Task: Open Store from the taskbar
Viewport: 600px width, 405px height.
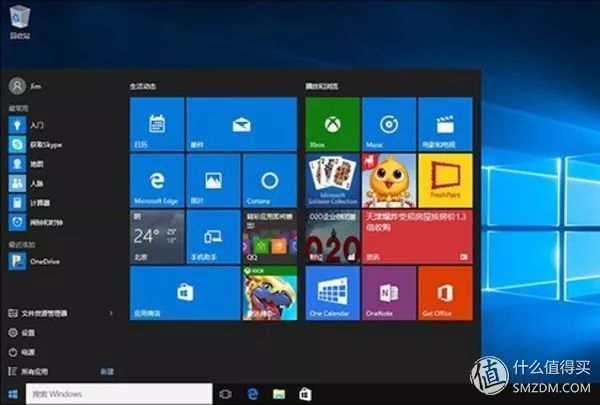Action: pyautogui.click(x=305, y=394)
